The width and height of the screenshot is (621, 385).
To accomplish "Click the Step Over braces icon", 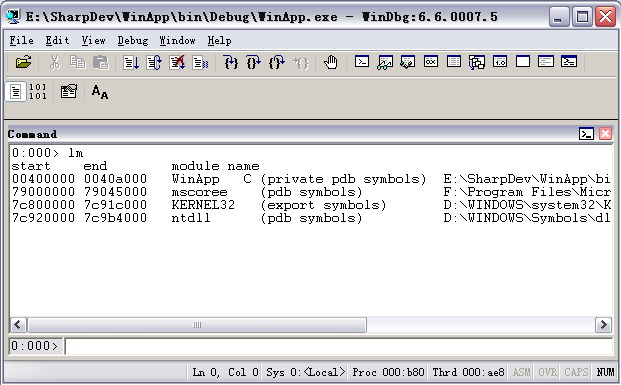I will point(254,62).
